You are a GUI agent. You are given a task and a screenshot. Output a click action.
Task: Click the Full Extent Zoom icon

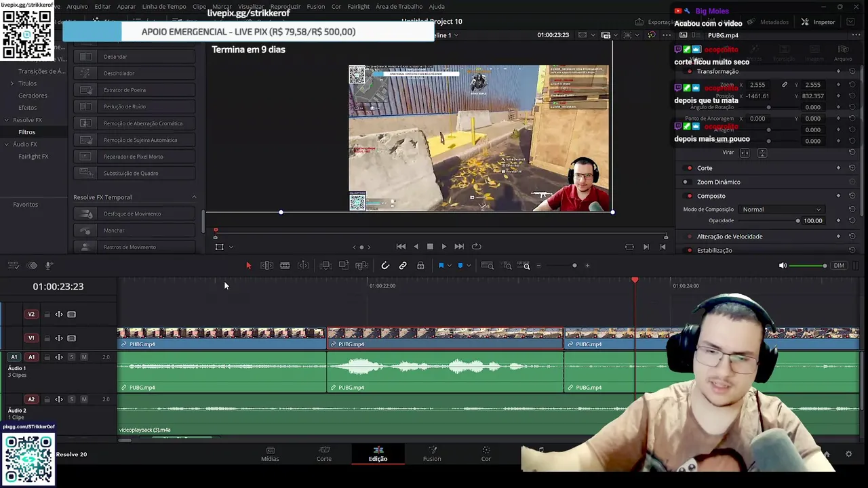(x=487, y=266)
